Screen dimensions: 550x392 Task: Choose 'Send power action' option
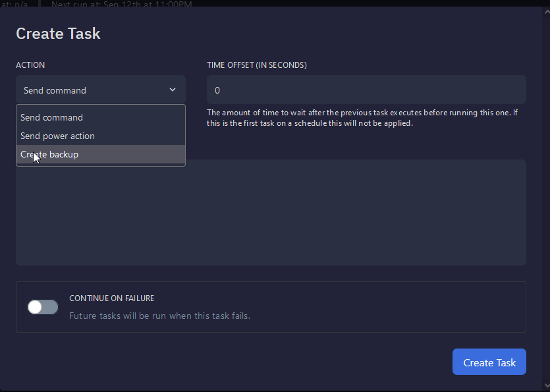(58, 136)
